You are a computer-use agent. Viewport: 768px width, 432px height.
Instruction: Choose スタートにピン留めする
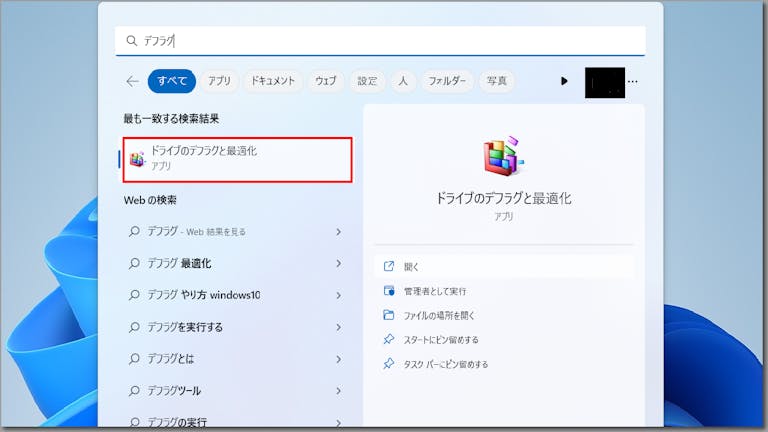[x=504, y=339]
